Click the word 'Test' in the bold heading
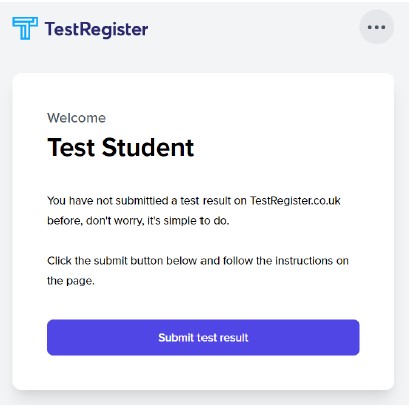The image size is (420, 410). click(71, 147)
